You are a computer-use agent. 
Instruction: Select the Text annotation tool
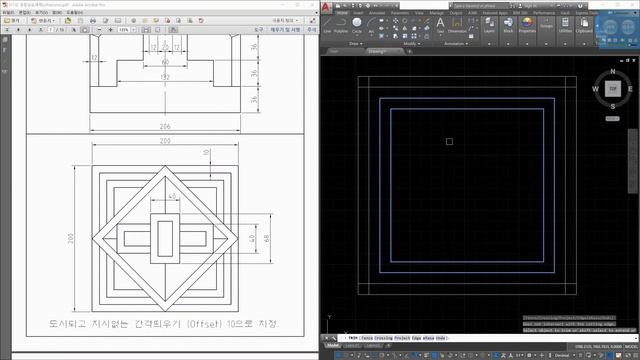coord(440,24)
